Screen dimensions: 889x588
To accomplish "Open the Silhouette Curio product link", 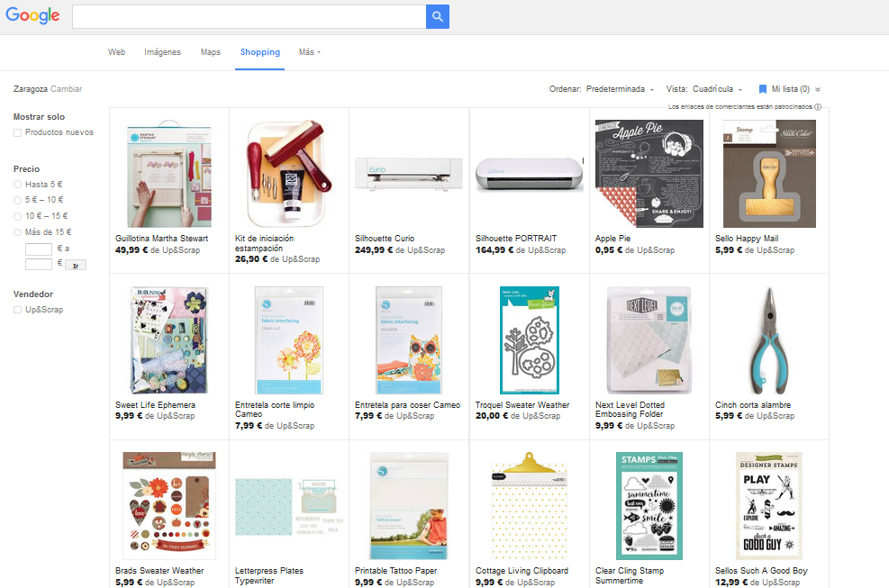I will point(385,239).
